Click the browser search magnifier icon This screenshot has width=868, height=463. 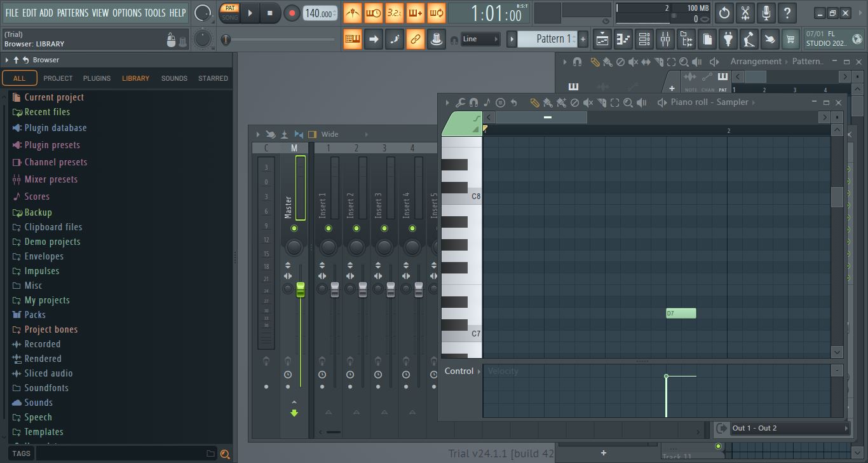coord(224,454)
